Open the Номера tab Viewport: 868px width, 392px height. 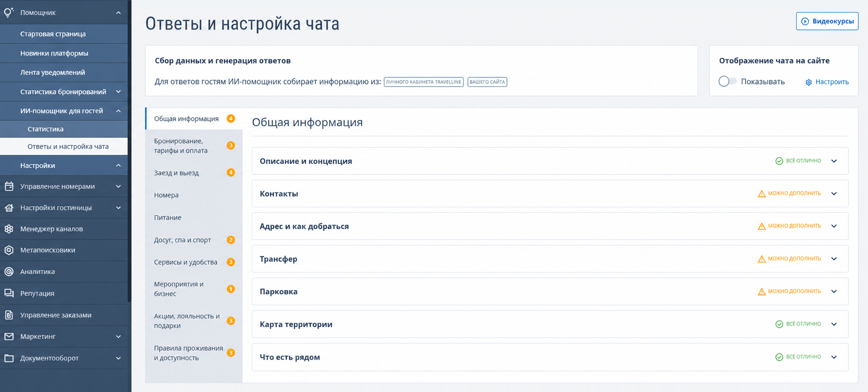click(194, 195)
